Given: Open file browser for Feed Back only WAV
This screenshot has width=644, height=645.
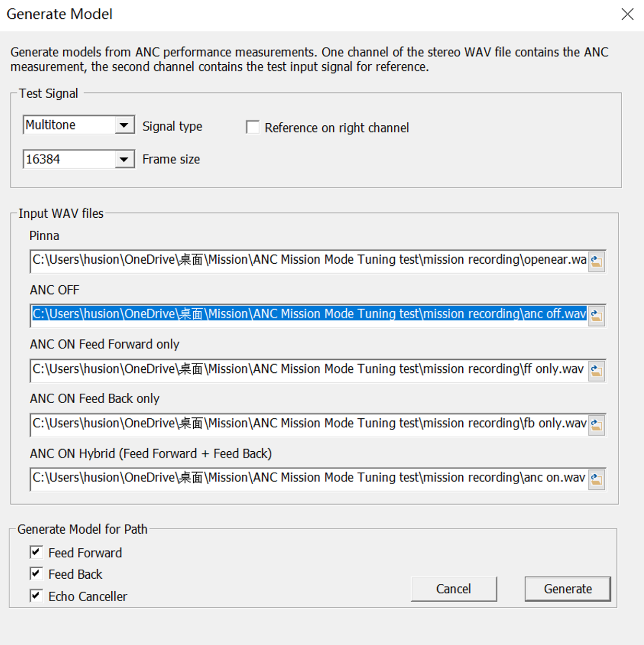Looking at the screenshot, I should 596,425.
